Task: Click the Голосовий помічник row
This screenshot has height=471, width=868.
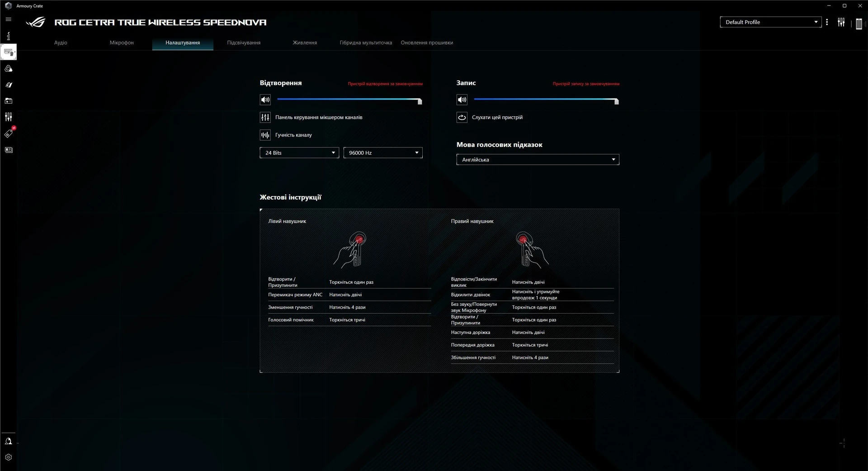Action: pos(349,320)
